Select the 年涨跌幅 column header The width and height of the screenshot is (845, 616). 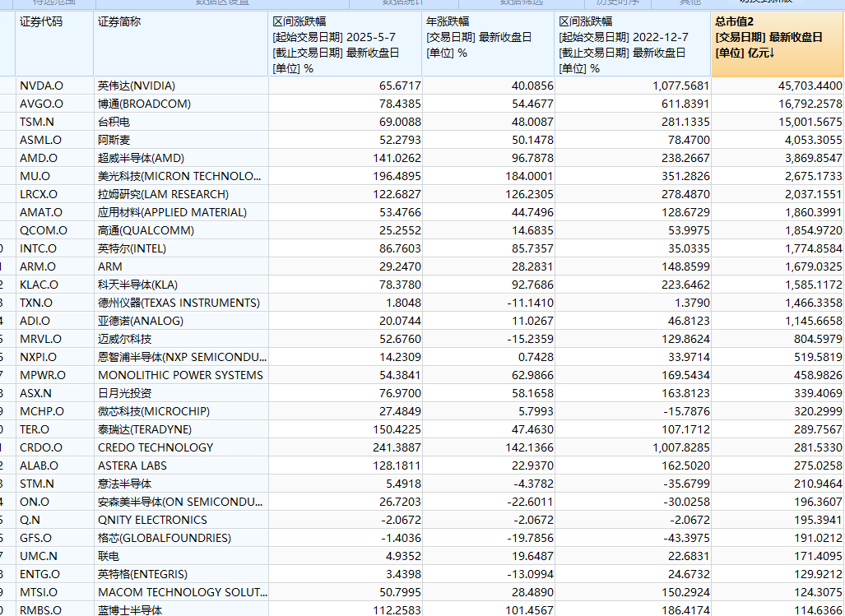point(488,44)
